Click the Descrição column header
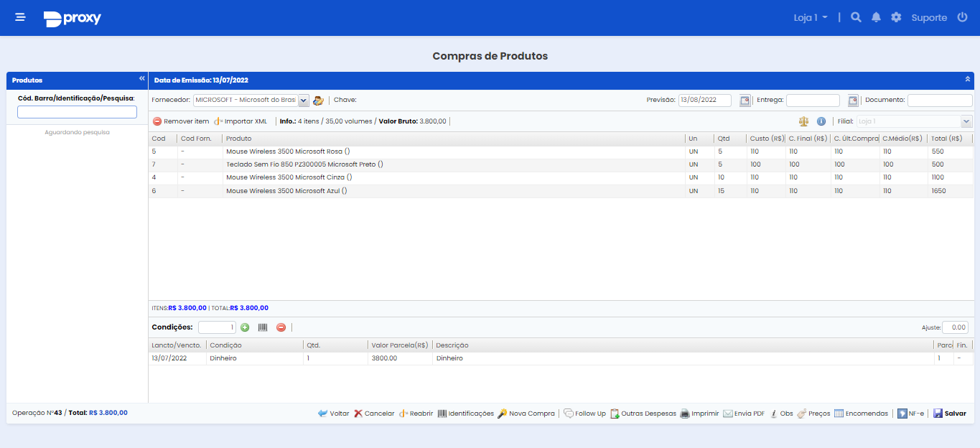The width and height of the screenshot is (980, 448). 682,345
